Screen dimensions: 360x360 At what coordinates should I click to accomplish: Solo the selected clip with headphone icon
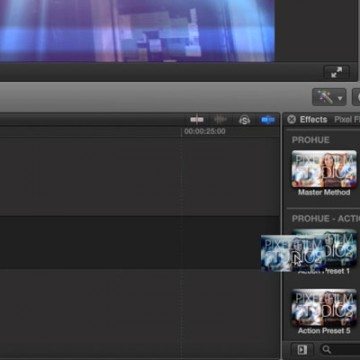[244, 120]
